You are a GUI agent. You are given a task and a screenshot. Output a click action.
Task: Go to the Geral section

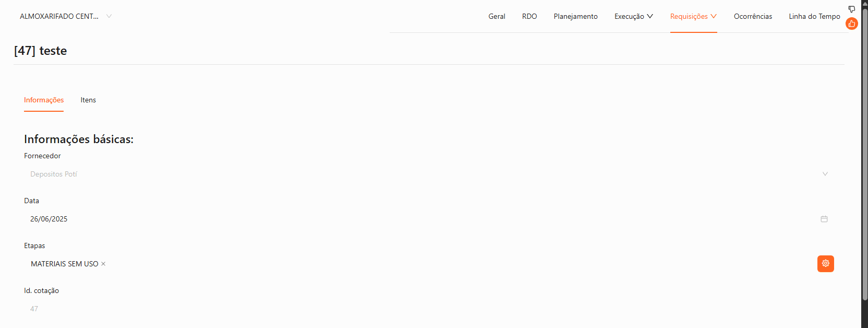point(497,16)
